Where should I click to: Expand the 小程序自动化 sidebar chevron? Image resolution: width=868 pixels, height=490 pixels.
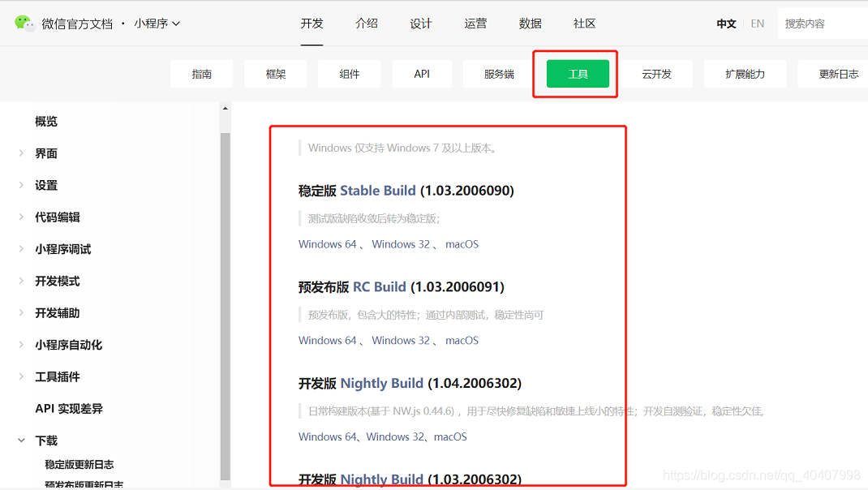coord(21,345)
